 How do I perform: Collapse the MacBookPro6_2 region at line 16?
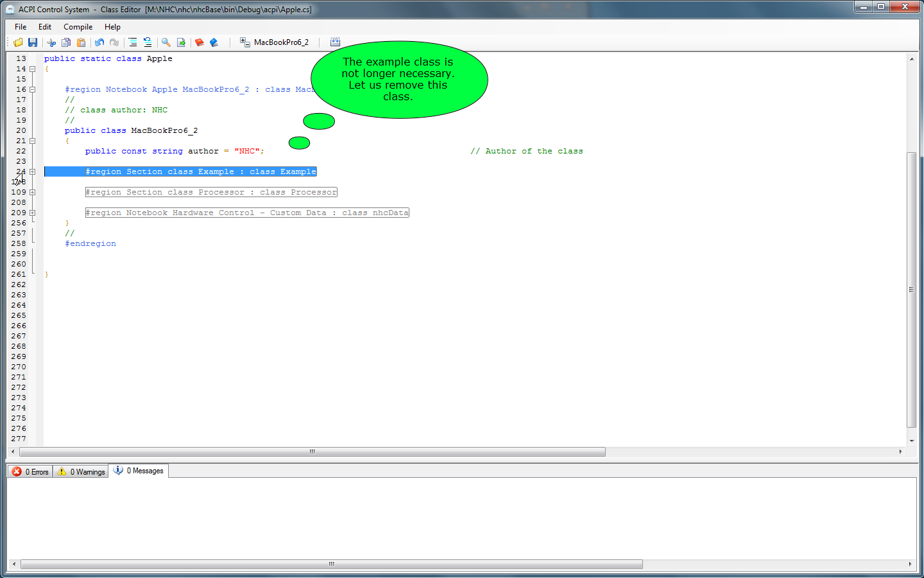click(x=32, y=90)
